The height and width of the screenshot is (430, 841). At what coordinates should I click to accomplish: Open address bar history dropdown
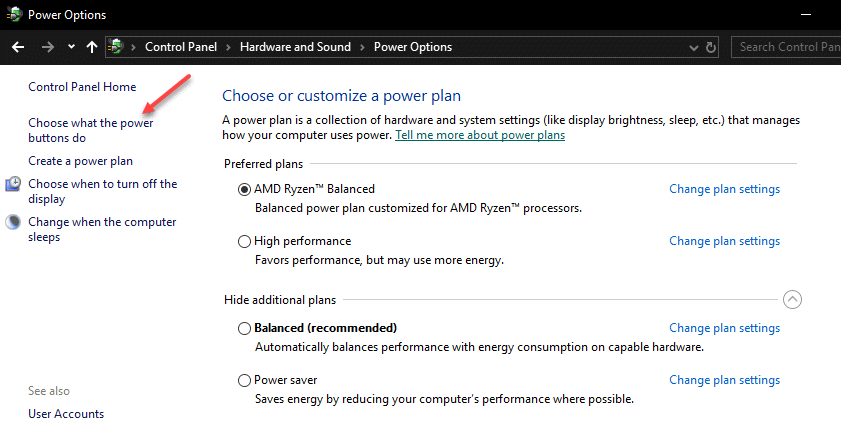tap(694, 47)
